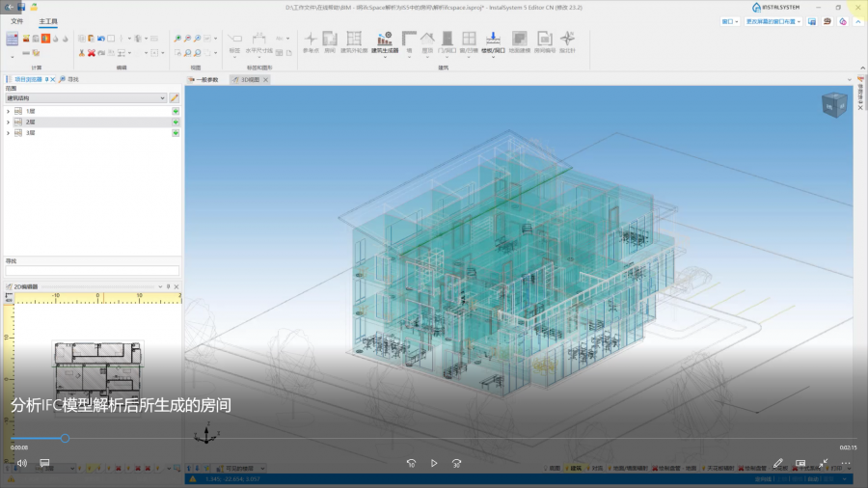Open the 建筑生成器 building generator
Screen dimensions: 868x488
384,41
